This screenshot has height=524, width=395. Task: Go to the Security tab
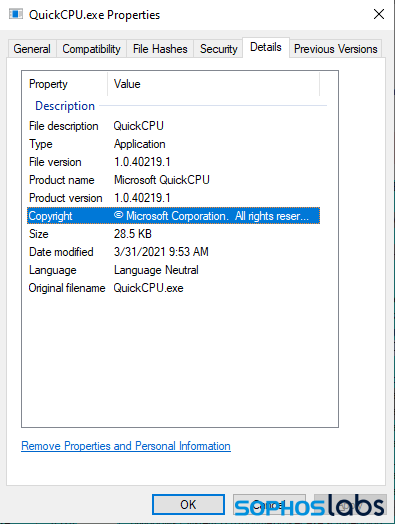(x=219, y=49)
